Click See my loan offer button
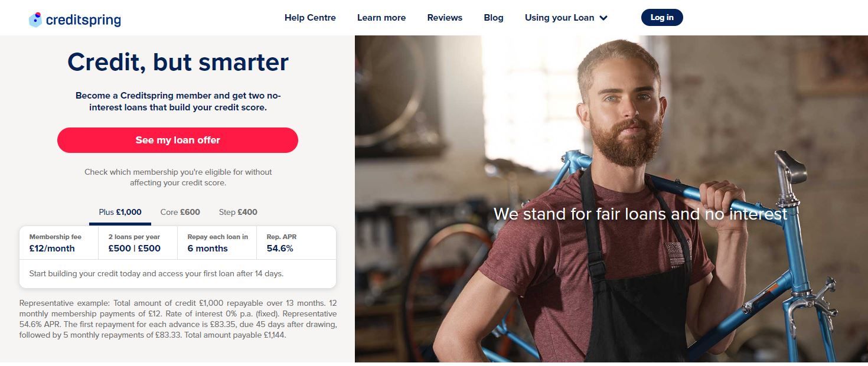This screenshot has width=868, height=366. (178, 140)
